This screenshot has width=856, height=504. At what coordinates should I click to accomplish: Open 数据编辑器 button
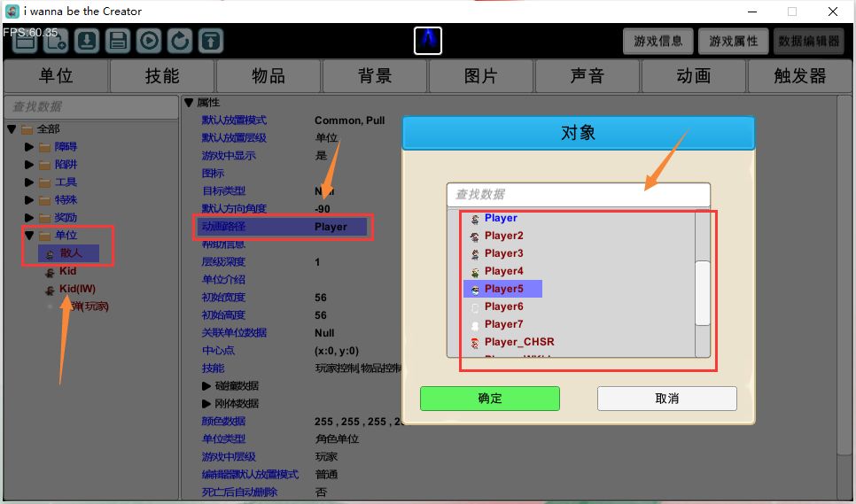point(808,41)
